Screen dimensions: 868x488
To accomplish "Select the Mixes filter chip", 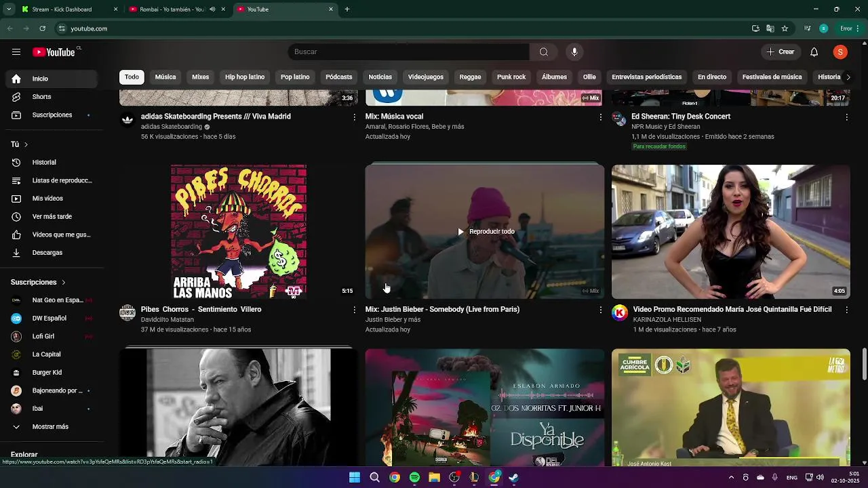I will point(201,77).
